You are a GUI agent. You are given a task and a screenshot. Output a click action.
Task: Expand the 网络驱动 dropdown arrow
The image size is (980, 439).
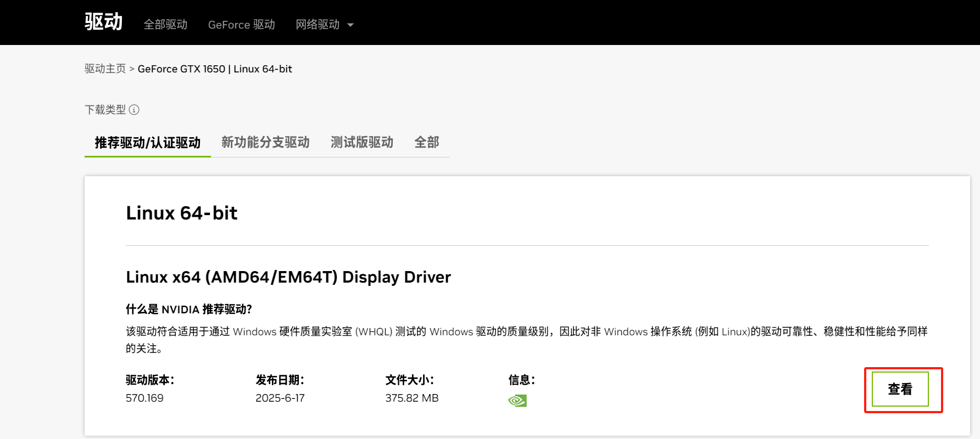tap(350, 25)
